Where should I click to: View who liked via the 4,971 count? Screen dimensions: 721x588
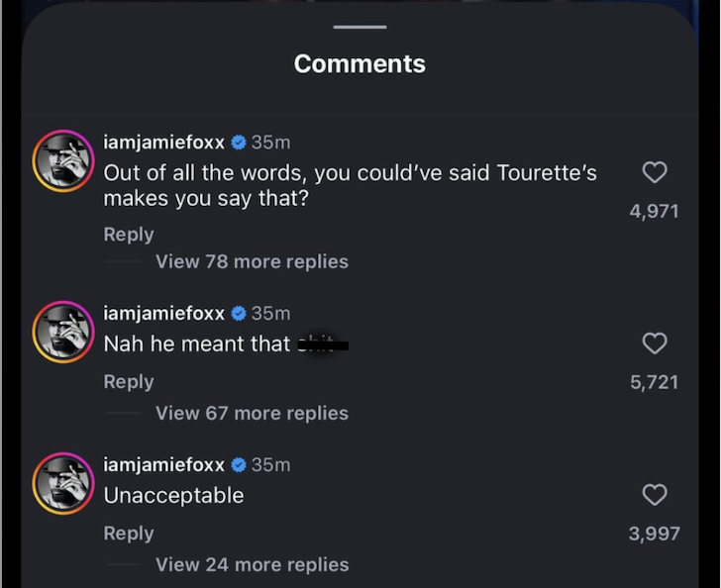click(655, 211)
